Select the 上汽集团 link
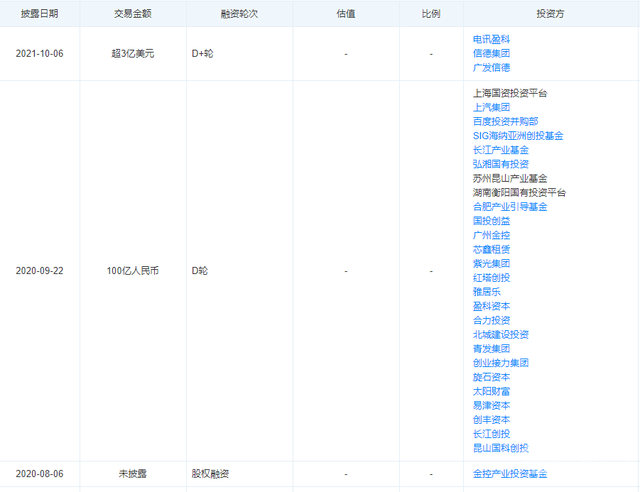This screenshot has width=640, height=492. [x=491, y=107]
